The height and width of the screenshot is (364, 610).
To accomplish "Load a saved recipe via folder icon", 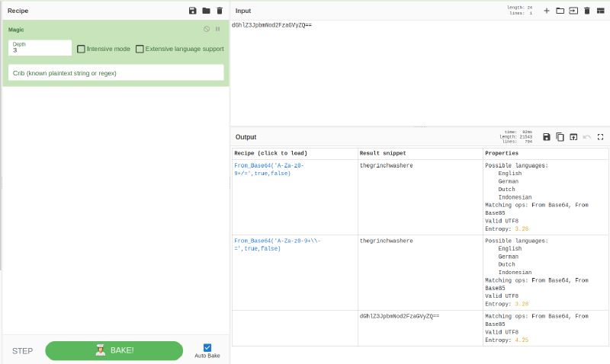I will click(206, 11).
